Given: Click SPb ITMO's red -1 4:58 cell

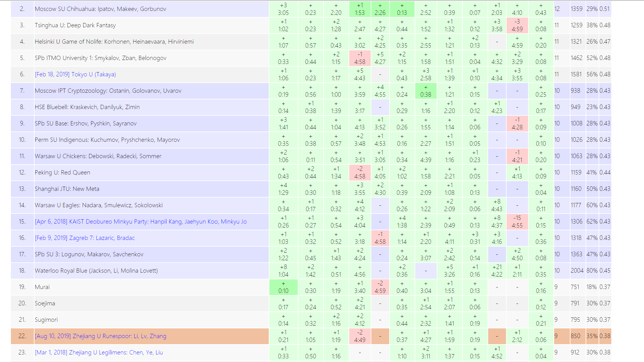Looking at the screenshot, I should (360, 58).
